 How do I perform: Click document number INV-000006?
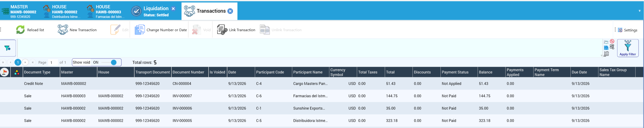tap(182, 108)
